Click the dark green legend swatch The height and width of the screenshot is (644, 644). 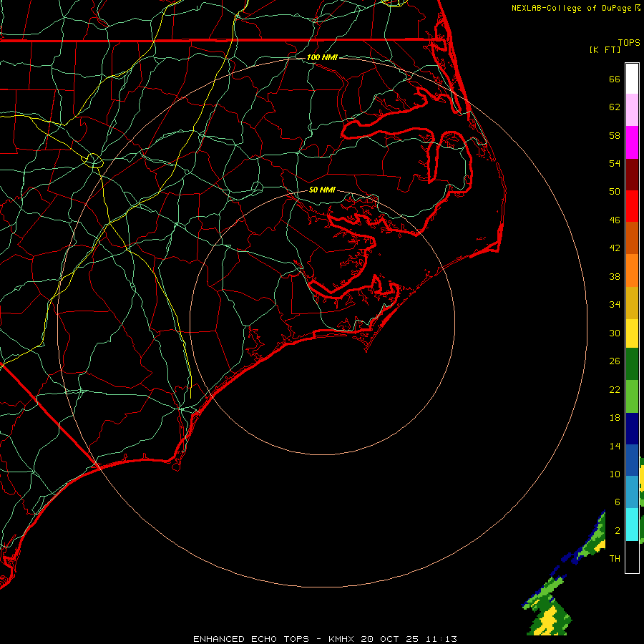632,364
